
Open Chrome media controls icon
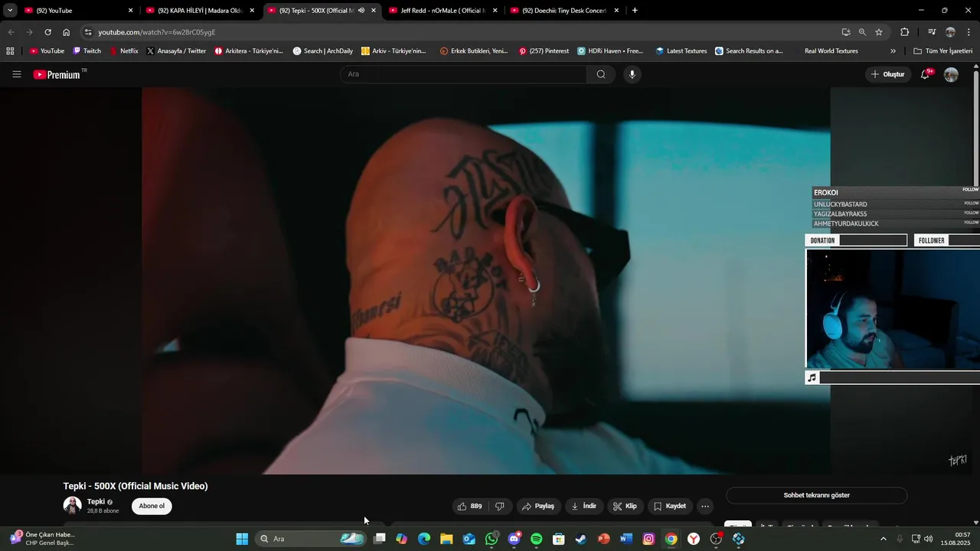point(932,32)
